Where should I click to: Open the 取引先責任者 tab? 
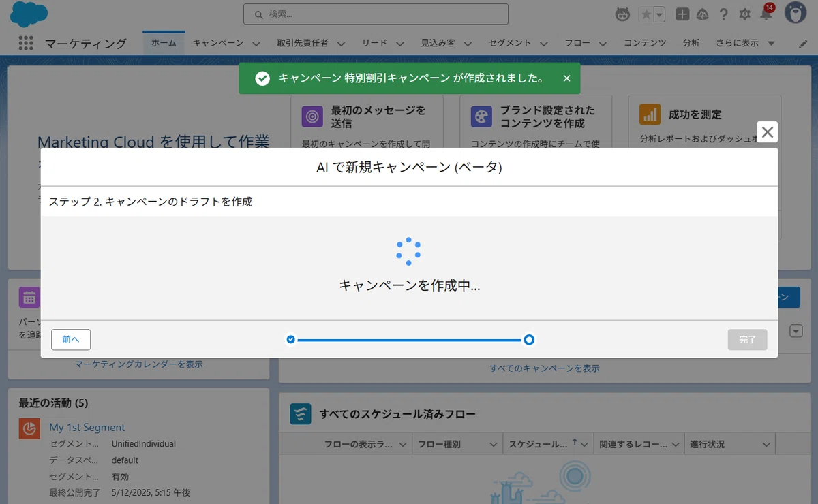point(303,43)
